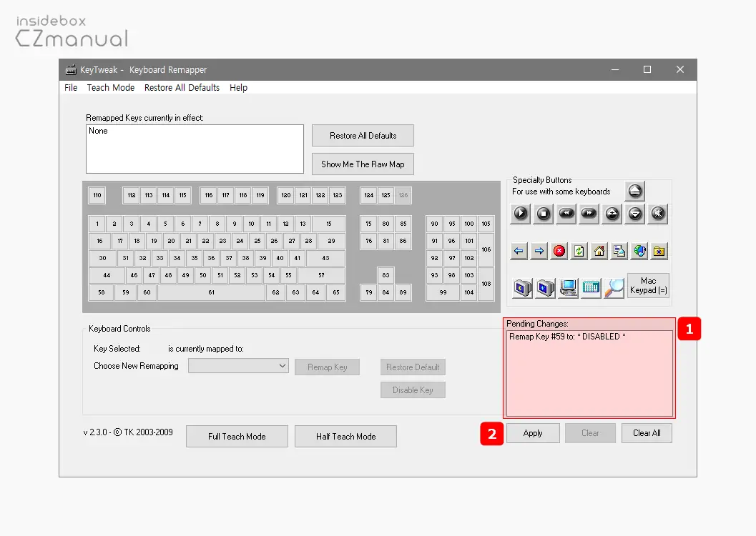Image resolution: width=756 pixels, height=536 pixels.
Task: Click the next track fast-forward button
Action: (x=589, y=213)
